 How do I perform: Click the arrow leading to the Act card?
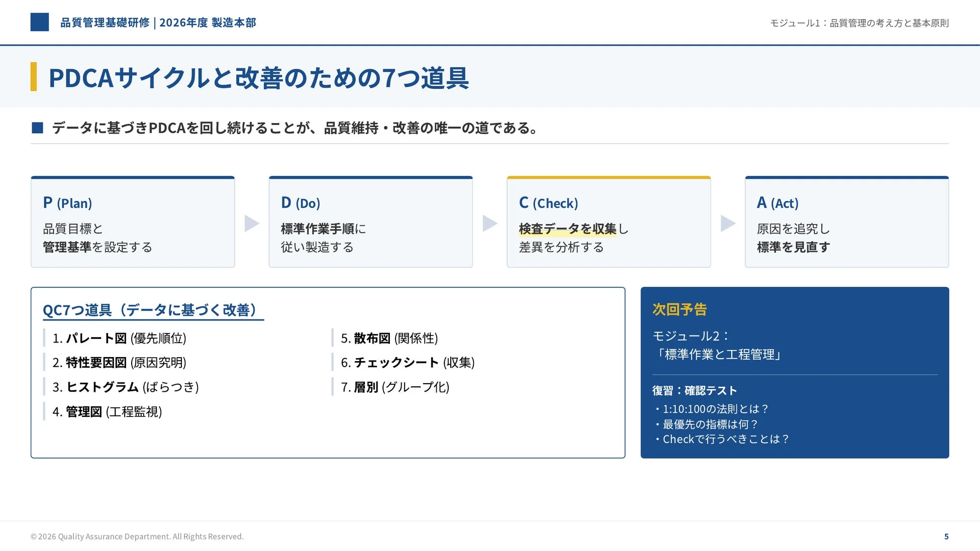(x=727, y=225)
